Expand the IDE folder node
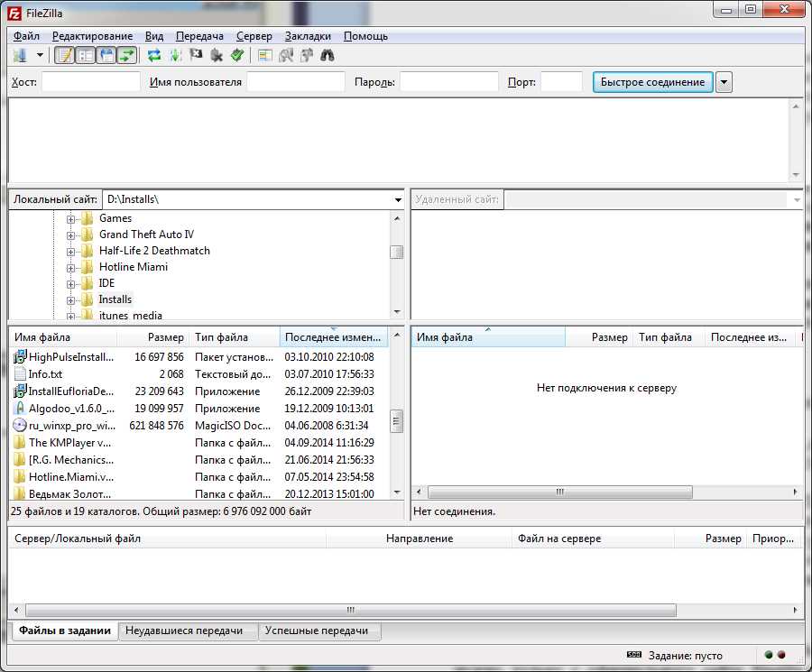Screen dimensions: 812x672 [x=70, y=284]
